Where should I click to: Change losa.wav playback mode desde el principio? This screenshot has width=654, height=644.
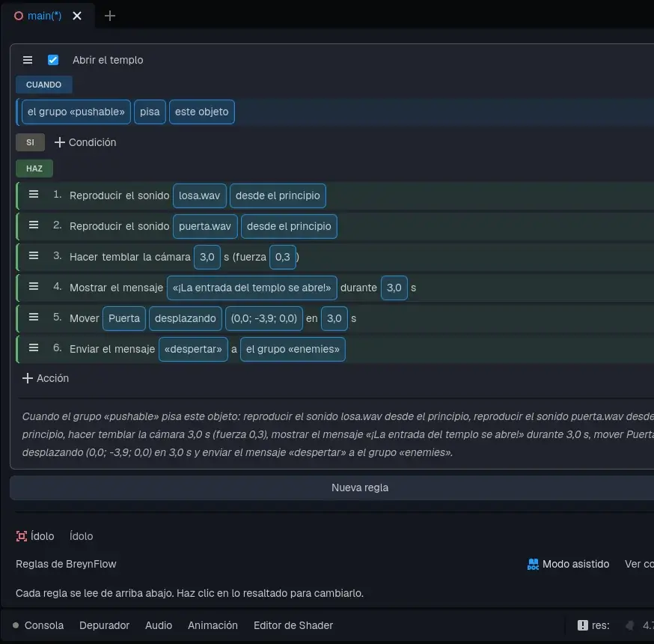278,195
